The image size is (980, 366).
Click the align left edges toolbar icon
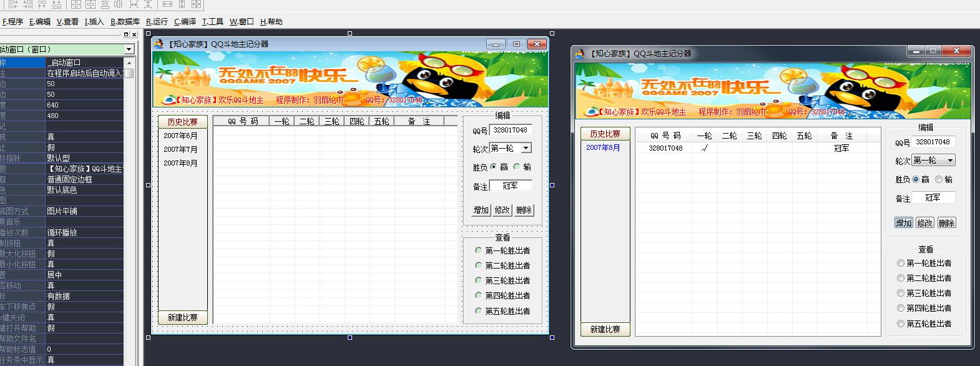pyautogui.click(x=13, y=4)
